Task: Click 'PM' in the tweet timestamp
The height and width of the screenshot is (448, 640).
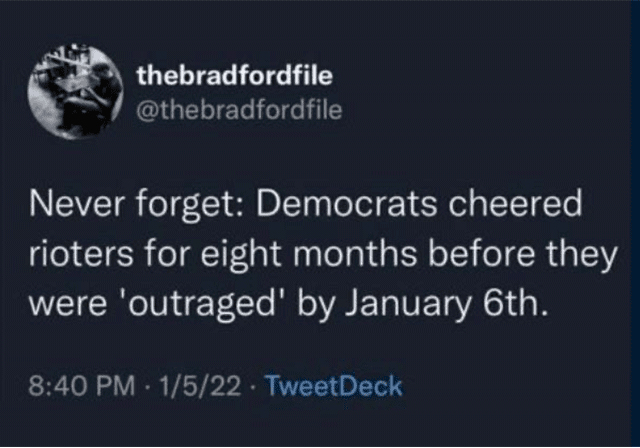Action: [120, 384]
